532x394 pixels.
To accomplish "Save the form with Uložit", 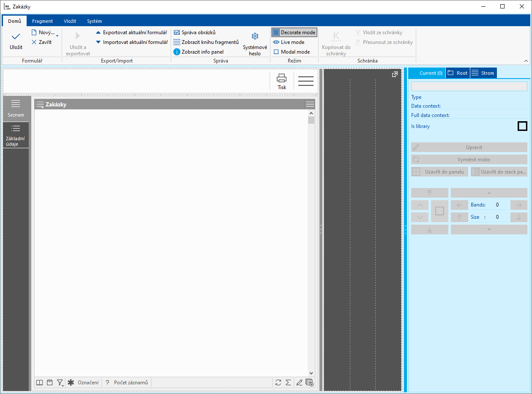I will (x=16, y=41).
